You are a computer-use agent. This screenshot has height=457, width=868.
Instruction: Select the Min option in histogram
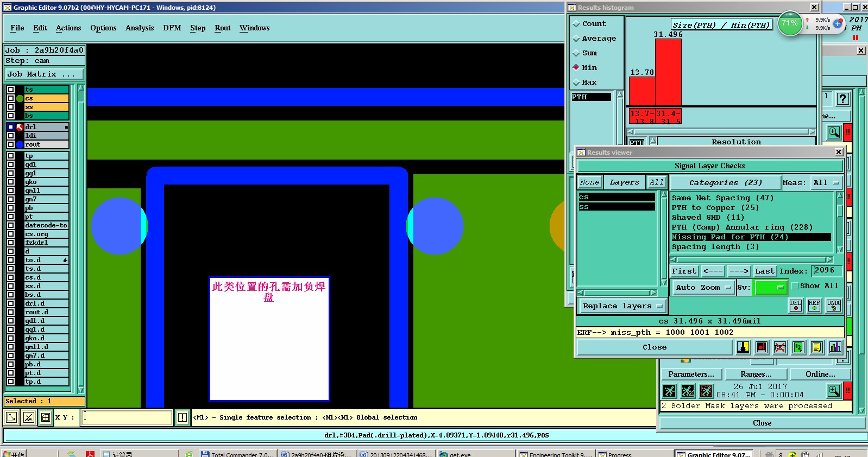point(585,68)
